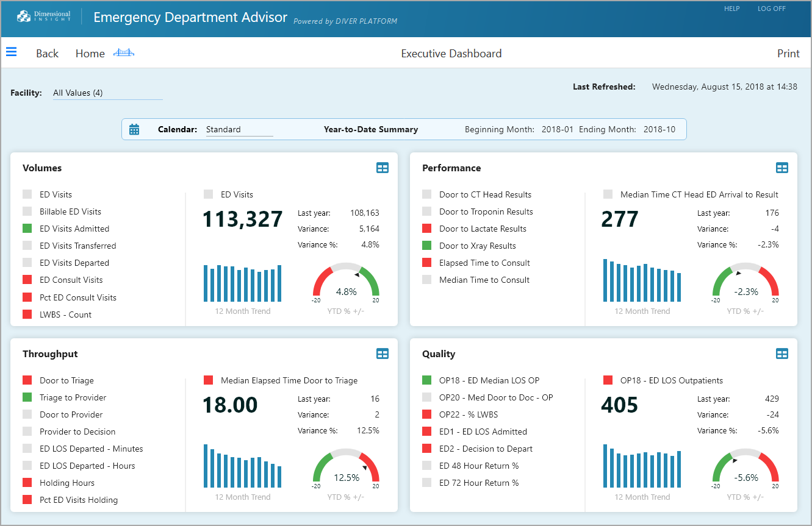The width and height of the screenshot is (812, 526).
Task: Open the Facility All Values dropdown
Action: pos(108,93)
